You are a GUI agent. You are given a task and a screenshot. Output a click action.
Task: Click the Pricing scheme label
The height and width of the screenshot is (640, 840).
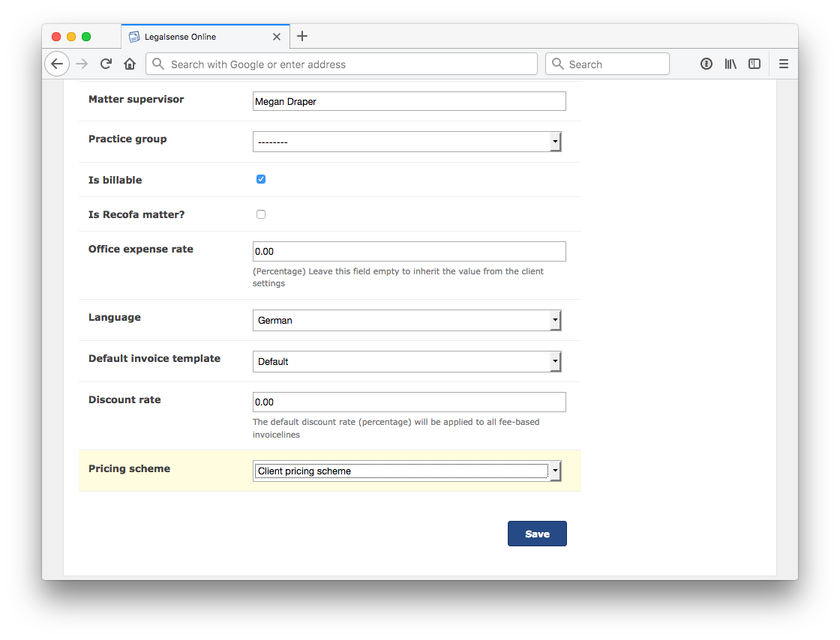(129, 468)
